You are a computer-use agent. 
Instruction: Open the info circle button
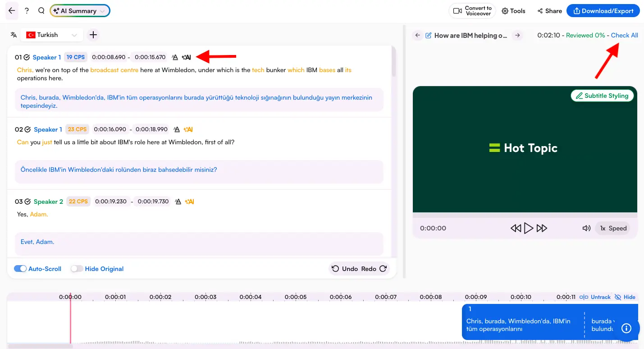pos(626,328)
